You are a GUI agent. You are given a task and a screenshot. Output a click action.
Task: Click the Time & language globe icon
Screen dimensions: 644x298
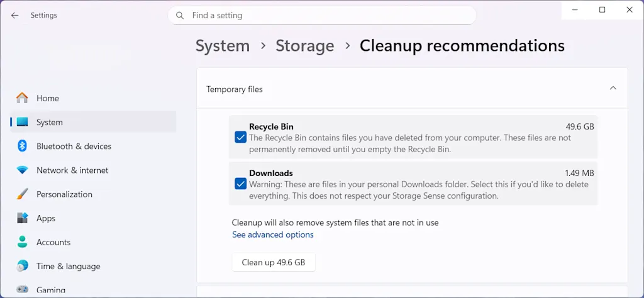pyautogui.click(x=22, y=266)
